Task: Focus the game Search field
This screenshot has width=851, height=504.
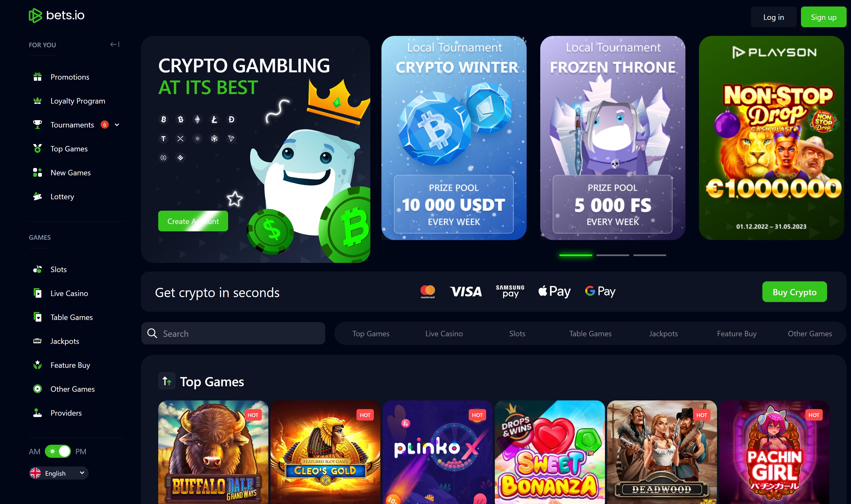Action: coord(233,334)
